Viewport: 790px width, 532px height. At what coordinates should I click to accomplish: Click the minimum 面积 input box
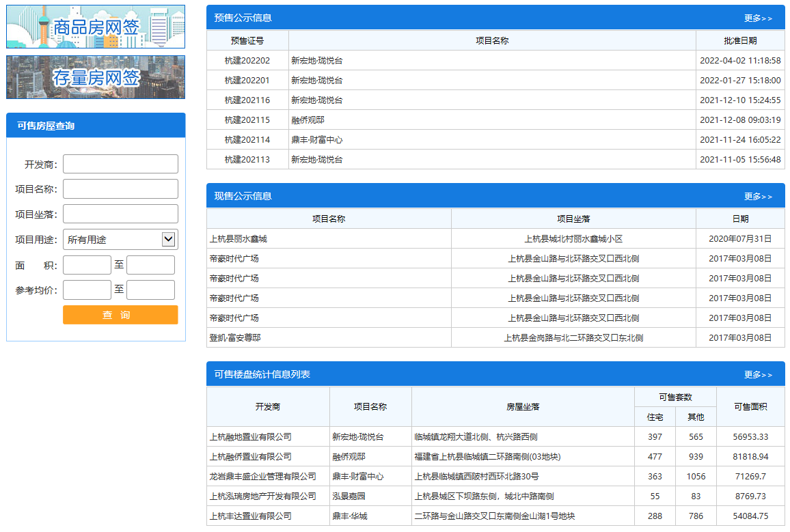pos(87,265)
